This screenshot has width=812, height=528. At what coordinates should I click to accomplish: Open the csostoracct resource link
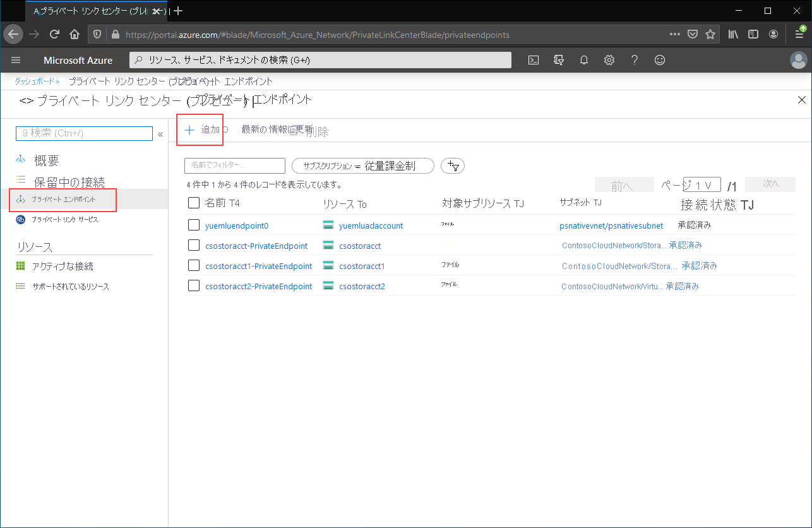[360, 246]
